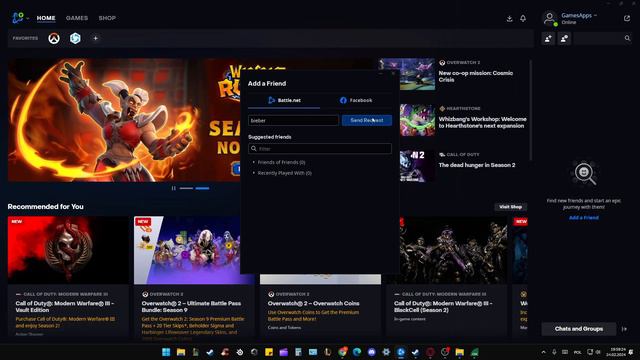Close the Add a Friend dialog
This screenshot has width=640, height=360.
393,74
